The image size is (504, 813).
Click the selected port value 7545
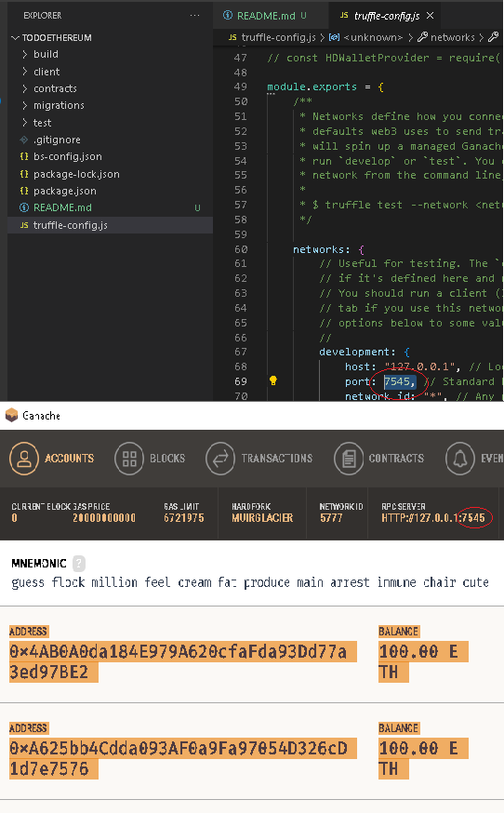pos(399,381)
